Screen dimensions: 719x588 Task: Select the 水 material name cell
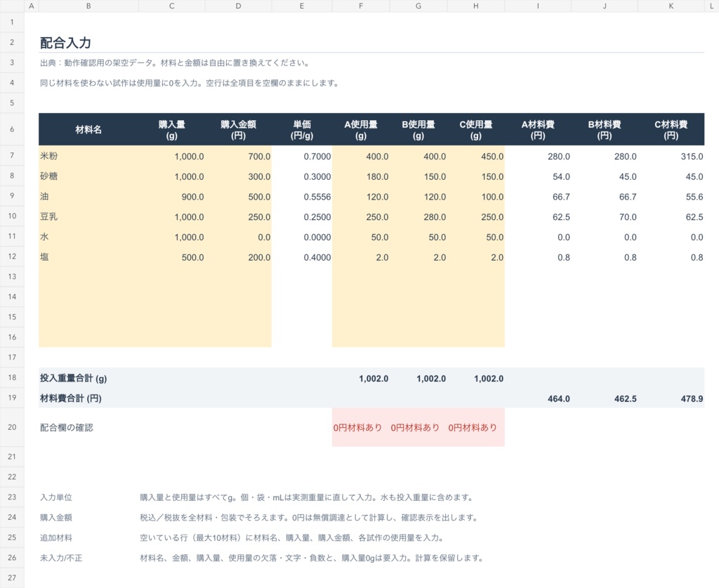click(88, 237)
